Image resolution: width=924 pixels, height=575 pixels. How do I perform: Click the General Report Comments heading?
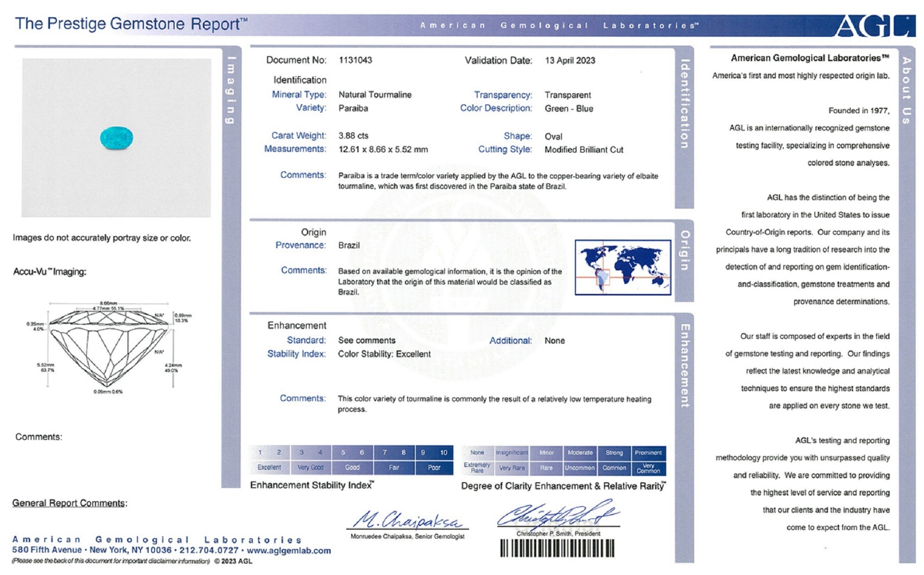(69, 503)
